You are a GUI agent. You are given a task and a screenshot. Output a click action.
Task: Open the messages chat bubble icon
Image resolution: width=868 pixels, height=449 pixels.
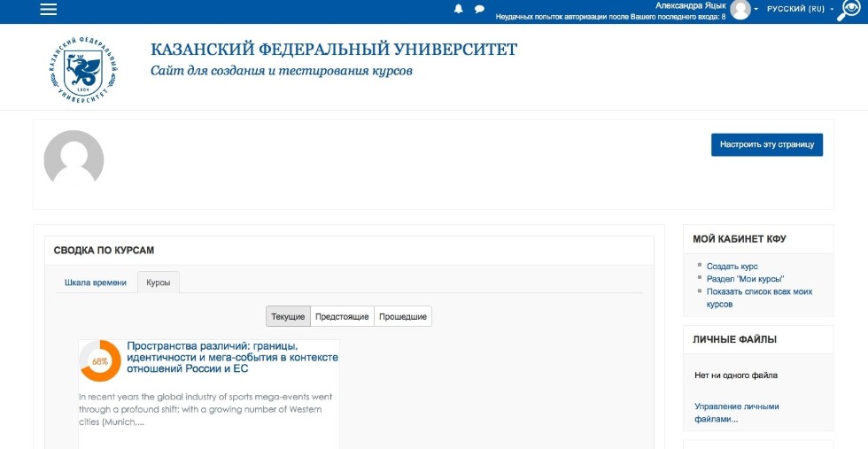coord(479,9)
